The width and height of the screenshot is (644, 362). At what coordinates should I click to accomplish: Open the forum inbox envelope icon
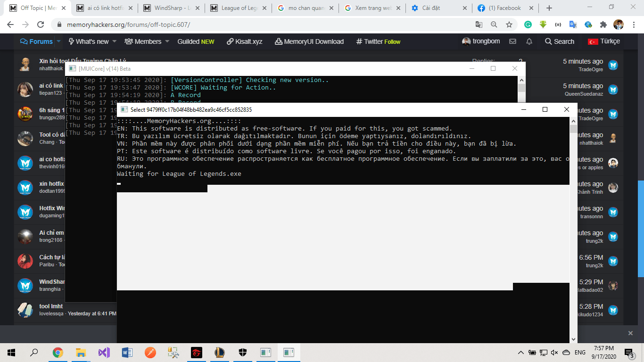(x=512, y=41)
